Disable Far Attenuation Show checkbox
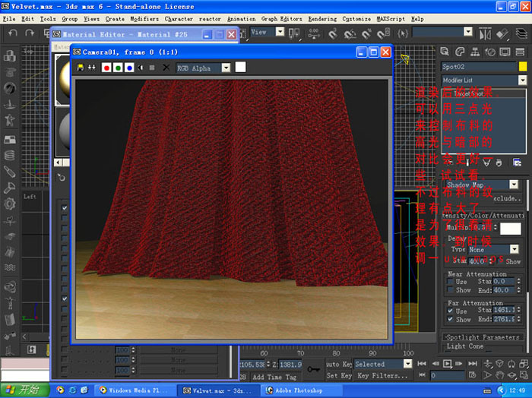Viewport: 532px width, 398px height. pyautogui.click(x=450, y=319)
